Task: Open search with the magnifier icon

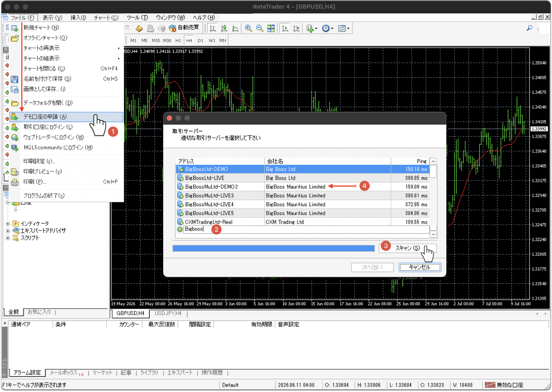Action: [530, 28]
